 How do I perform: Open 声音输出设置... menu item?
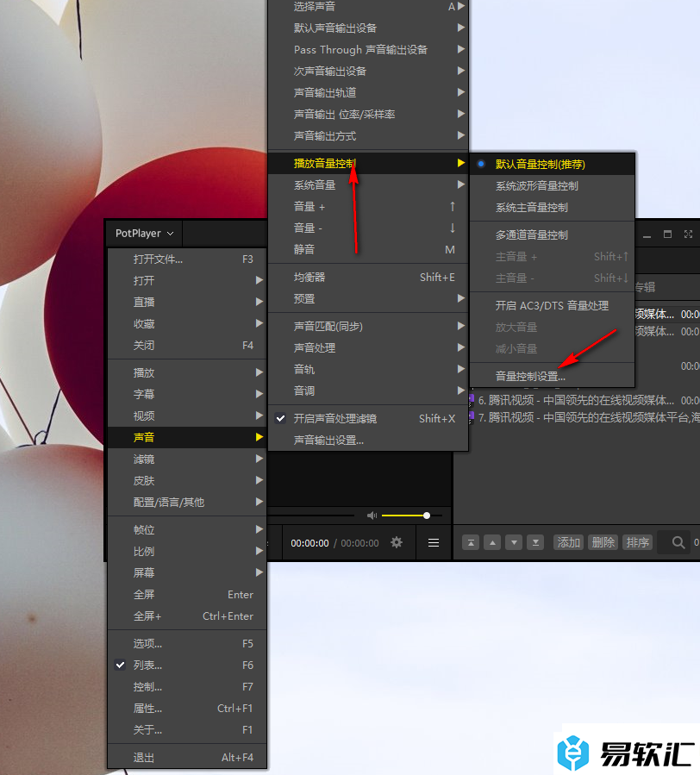click(x=368, y=441)
